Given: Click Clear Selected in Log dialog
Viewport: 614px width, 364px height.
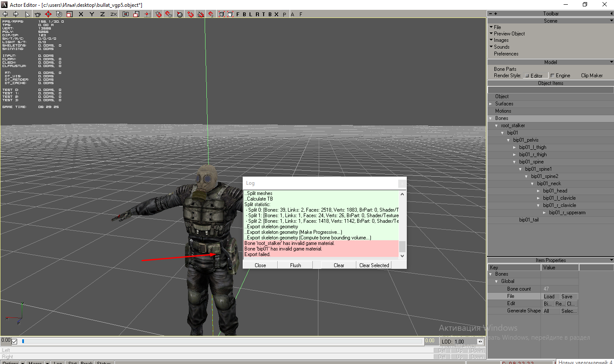Looking at the screenshot, I should [x=374, y=265].
